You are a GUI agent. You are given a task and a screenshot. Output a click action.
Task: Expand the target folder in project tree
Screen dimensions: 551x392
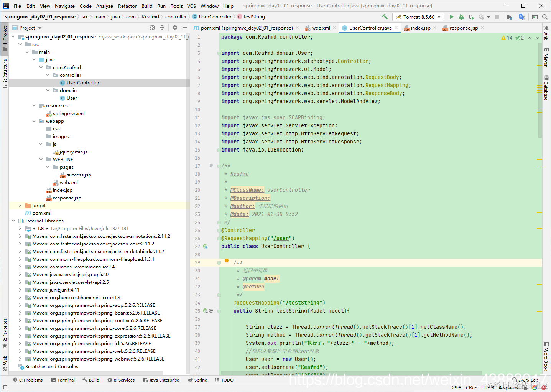[20, 206]
